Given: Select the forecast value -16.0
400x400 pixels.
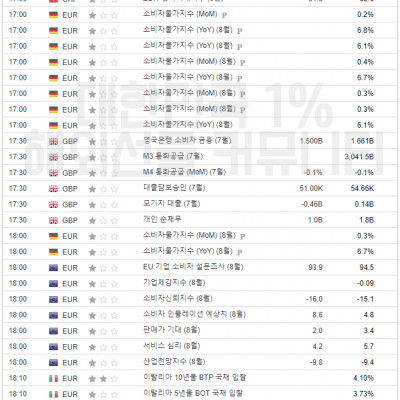Looking at the screenshot, I should [x=314, y=299].
